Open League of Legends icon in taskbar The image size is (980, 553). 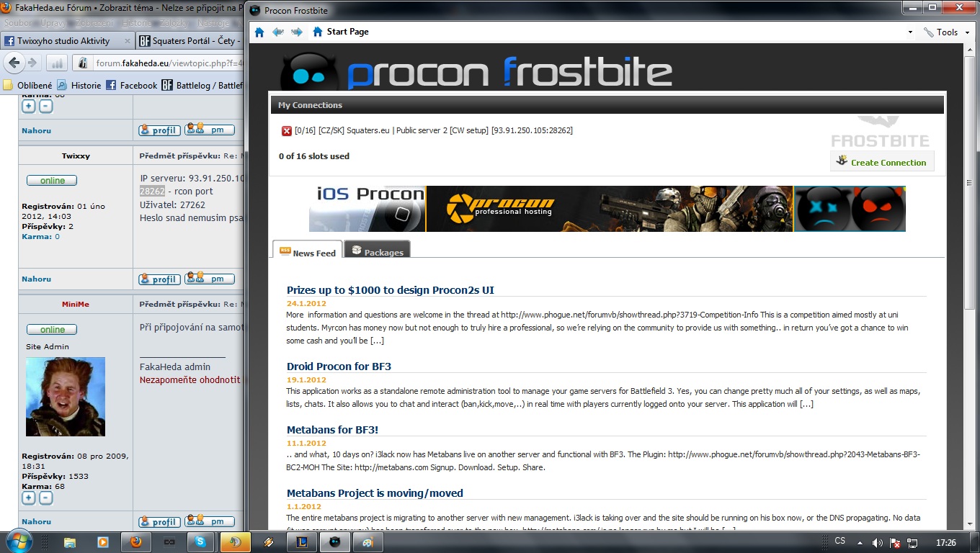pyautogui.click(x=301, y=542)
